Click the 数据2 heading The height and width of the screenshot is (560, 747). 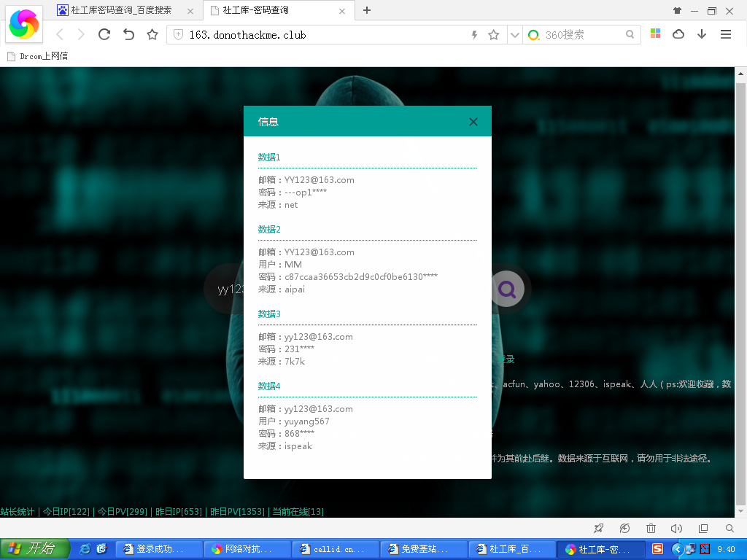pos(269,230)
